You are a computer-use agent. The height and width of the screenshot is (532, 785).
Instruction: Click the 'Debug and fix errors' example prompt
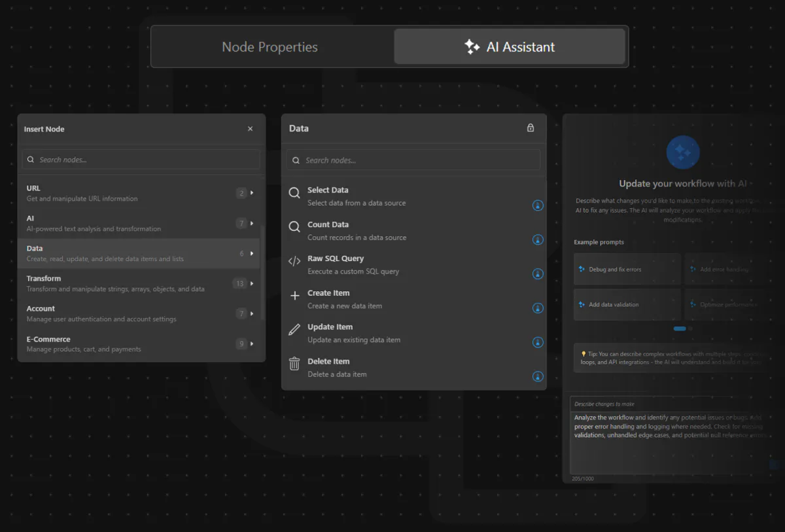(x=627, y=269)
